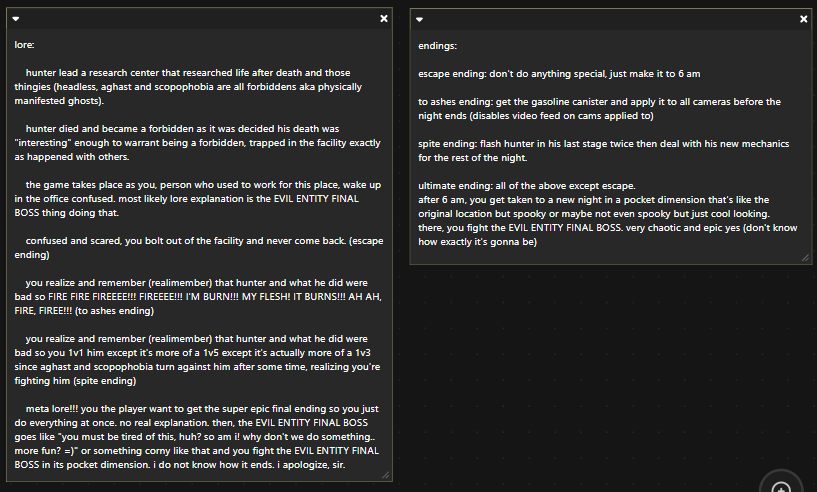Click the endings note's resize grip
This screenshot has height=492, width=817.
click(803, 257)
